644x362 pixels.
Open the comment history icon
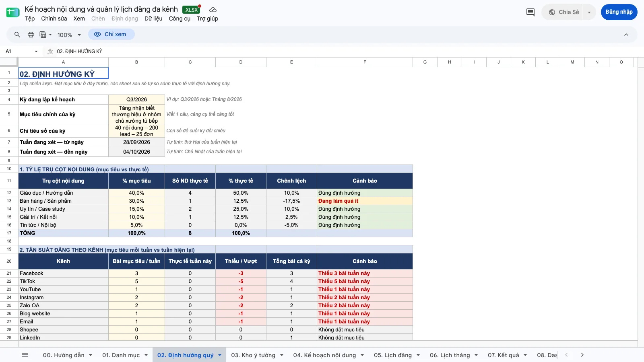[x=530, y=12]
